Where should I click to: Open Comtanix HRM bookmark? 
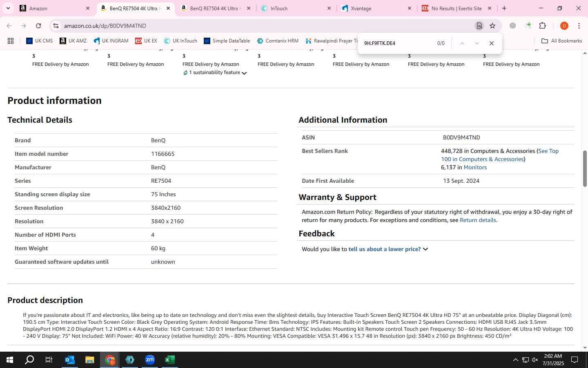point(278,41)
